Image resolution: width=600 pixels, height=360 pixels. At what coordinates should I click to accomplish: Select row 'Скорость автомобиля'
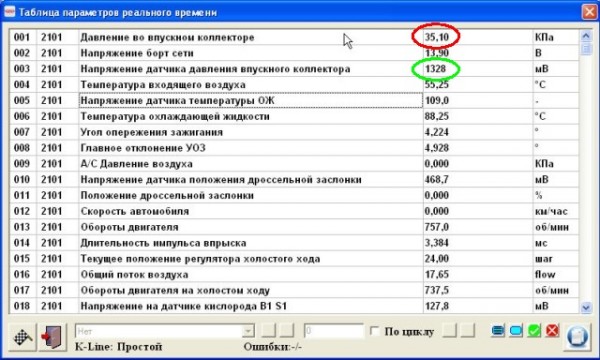(x=294, y=211)
